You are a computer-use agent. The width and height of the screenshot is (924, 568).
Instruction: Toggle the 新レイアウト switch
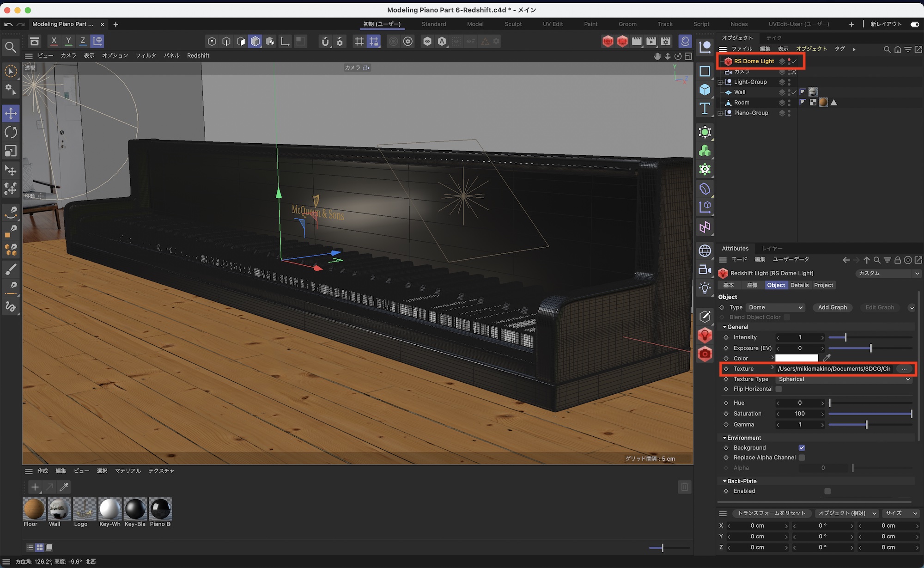click(x=914, y=24)
